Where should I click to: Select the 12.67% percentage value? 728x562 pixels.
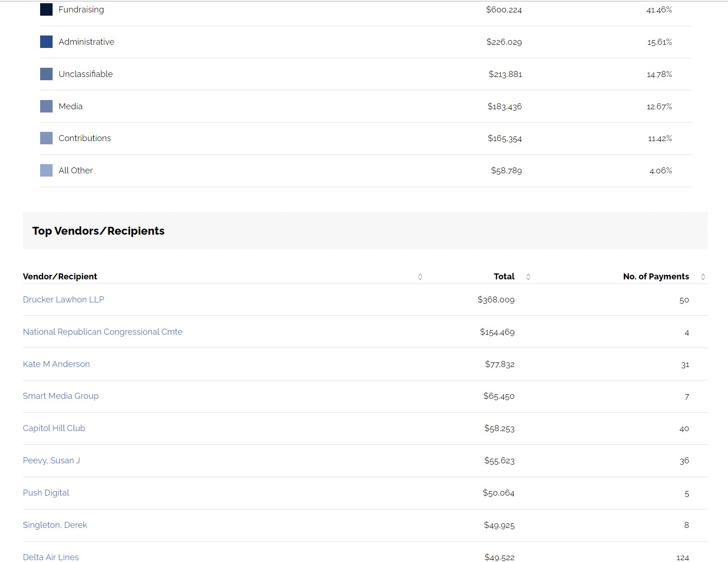(659, 106)
